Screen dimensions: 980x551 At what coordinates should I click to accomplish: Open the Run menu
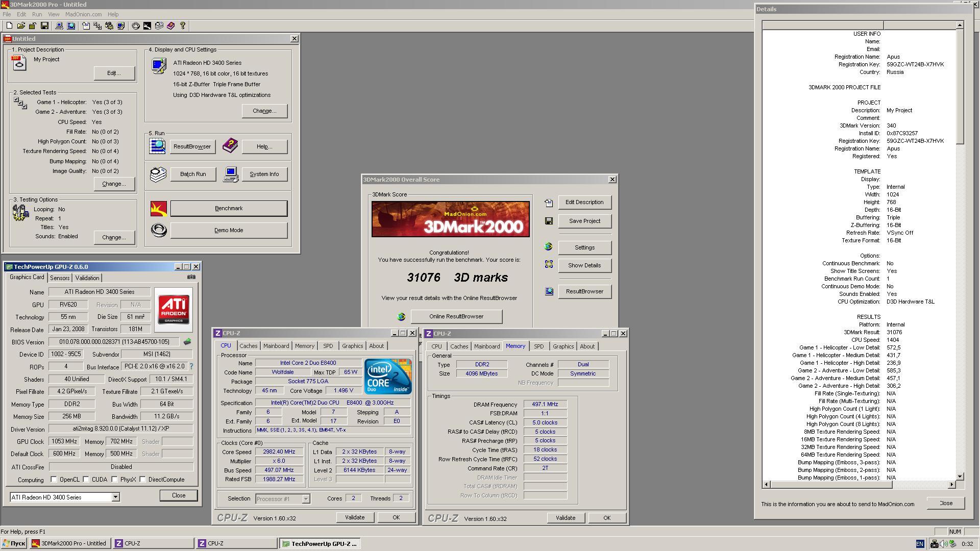pyautogui.click(x=37, y=14)
